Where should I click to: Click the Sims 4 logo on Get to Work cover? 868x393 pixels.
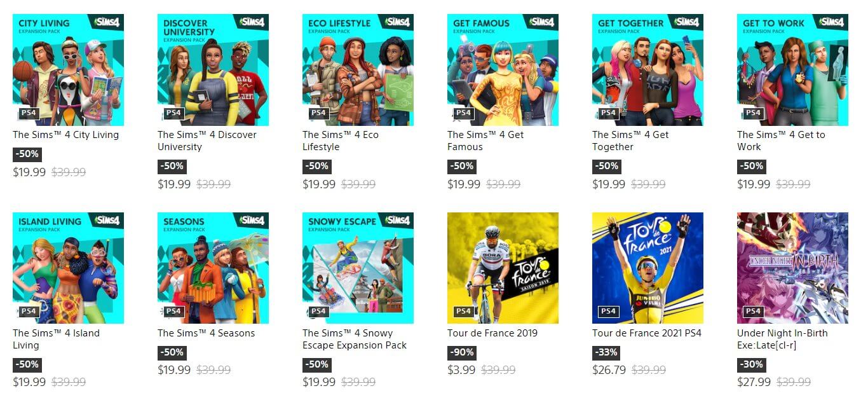[832, 22]
